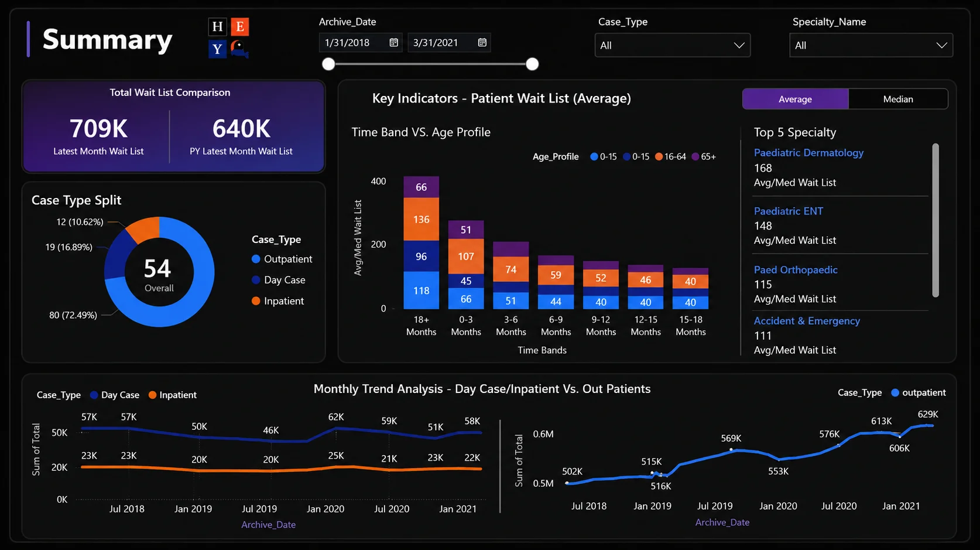Click the start date field 1/31/2018

tap(361, 43)
